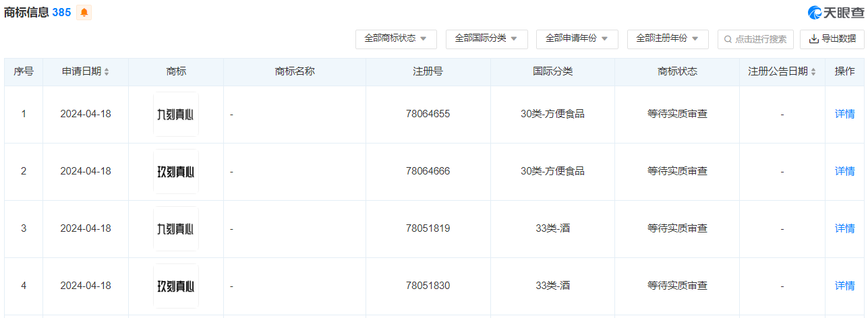Image resolution: width=868 pixels, height=318 pixels.
Task: Sort by application date arrows icon
Action: click(107, 71)
